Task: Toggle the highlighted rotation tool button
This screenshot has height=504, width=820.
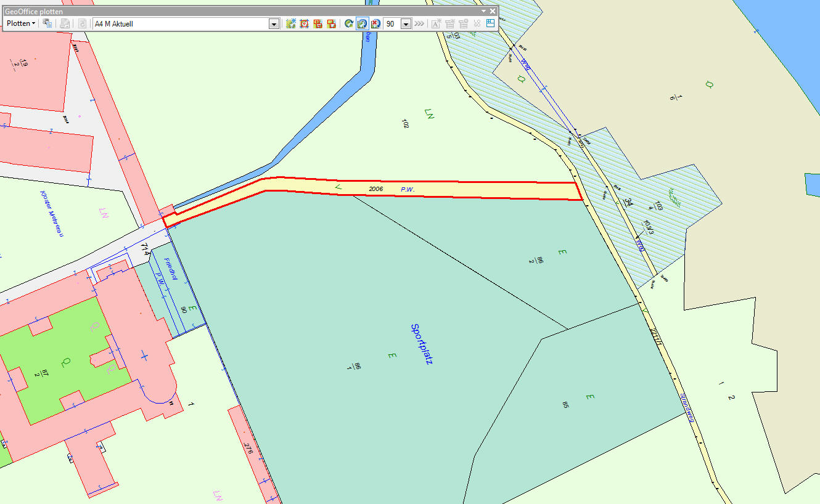Action: pyautogui.click(x=362, y=23)
